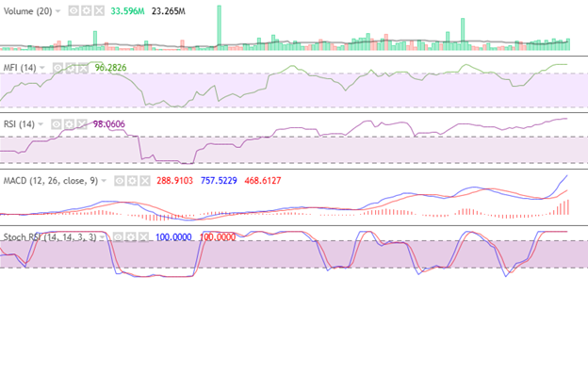Expand the MFI (14) dropdown arrow

click(42, 68)
